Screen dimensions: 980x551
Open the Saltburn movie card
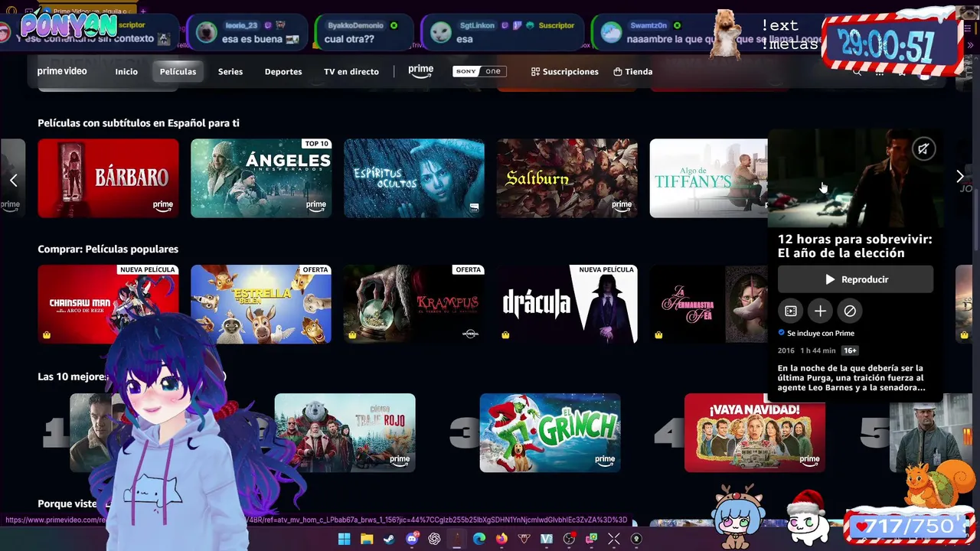(x=567, y=178)
